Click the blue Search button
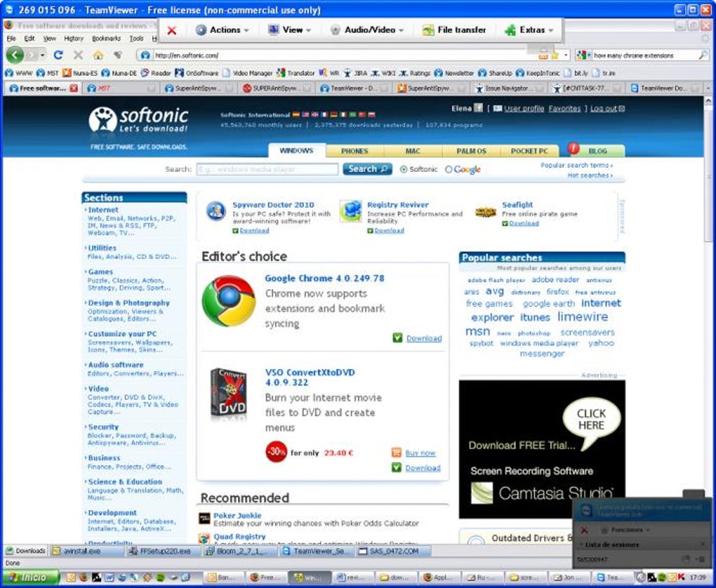Image resolution: width=716 pixels, height=588 pixels. click(x=368, y=169)
